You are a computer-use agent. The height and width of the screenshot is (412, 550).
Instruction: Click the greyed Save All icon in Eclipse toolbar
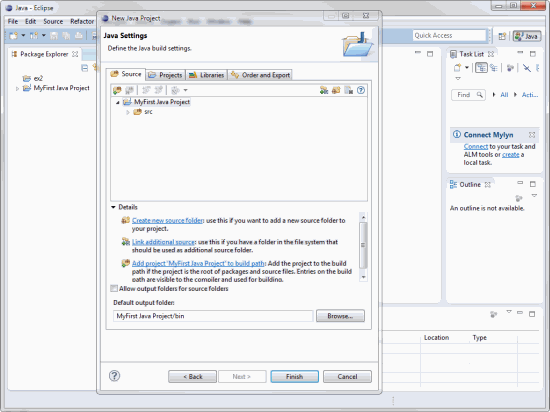66,35
